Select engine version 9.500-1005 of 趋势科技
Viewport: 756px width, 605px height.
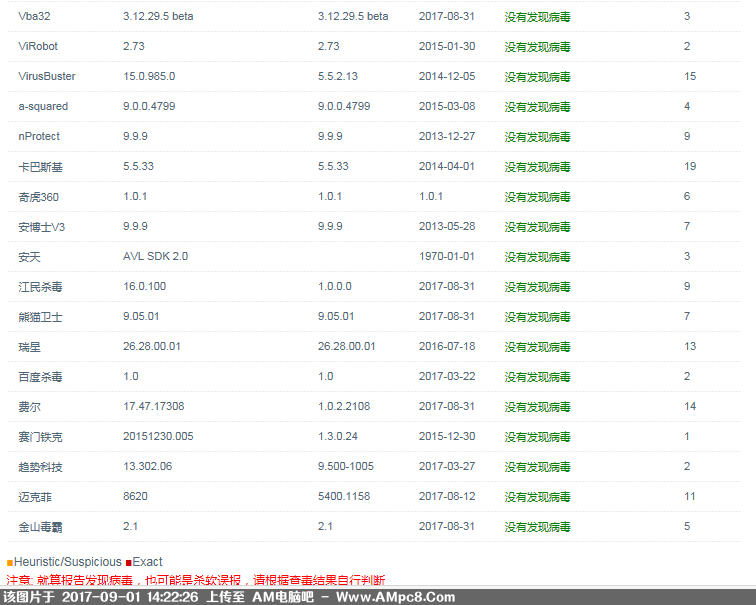pos(346,466)
